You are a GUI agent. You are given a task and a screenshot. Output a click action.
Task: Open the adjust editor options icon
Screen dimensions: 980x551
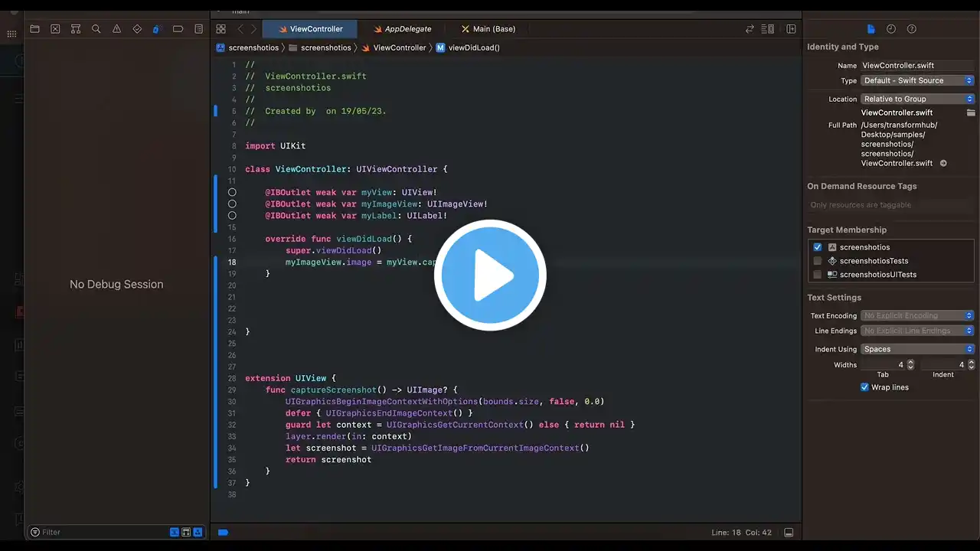768,29
